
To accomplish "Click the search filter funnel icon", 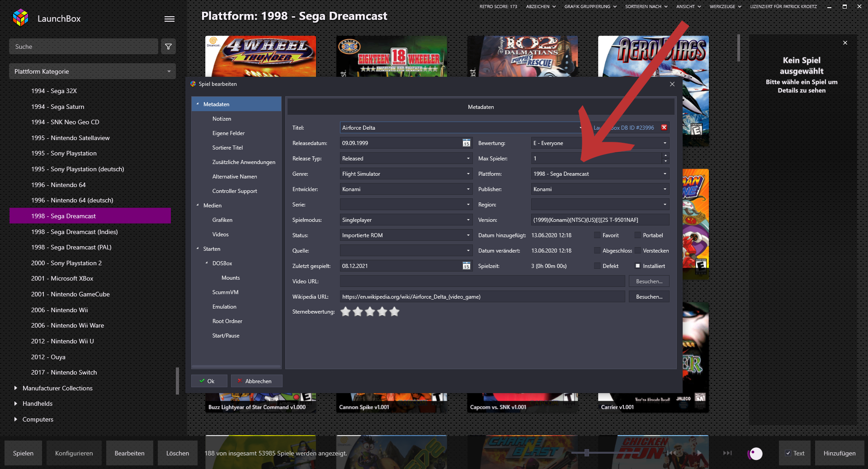I will click(x=168, y=47).
